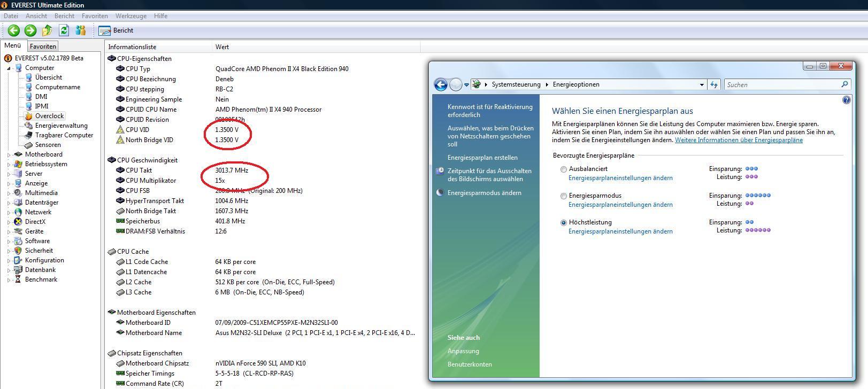Open the address bar history dropdown
868x389 pixels.
coord(702,84)
